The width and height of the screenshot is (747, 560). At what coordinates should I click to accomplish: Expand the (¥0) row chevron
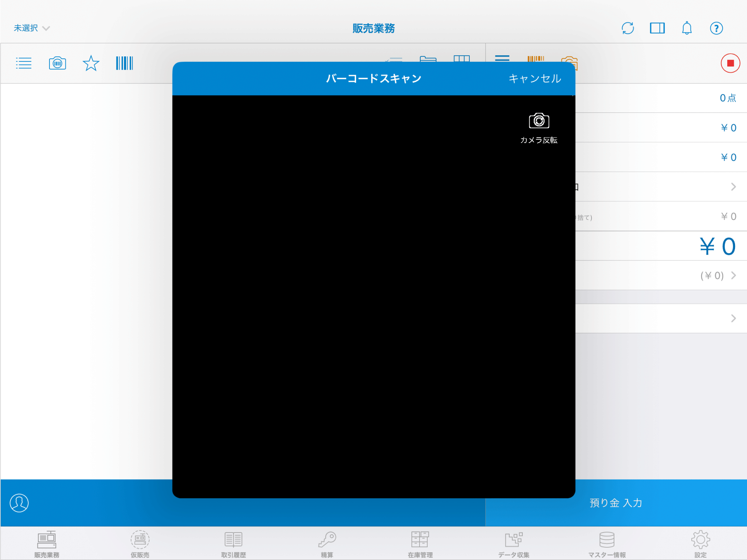(x=733, y=276)
